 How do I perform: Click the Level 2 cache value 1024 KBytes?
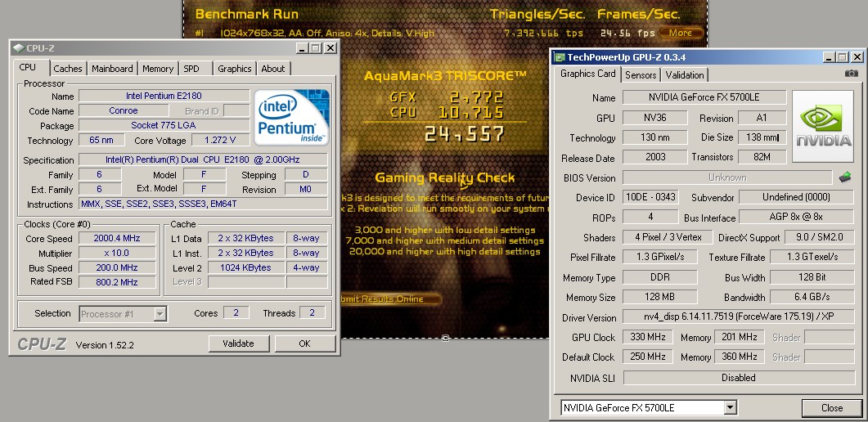pos(245,267)
